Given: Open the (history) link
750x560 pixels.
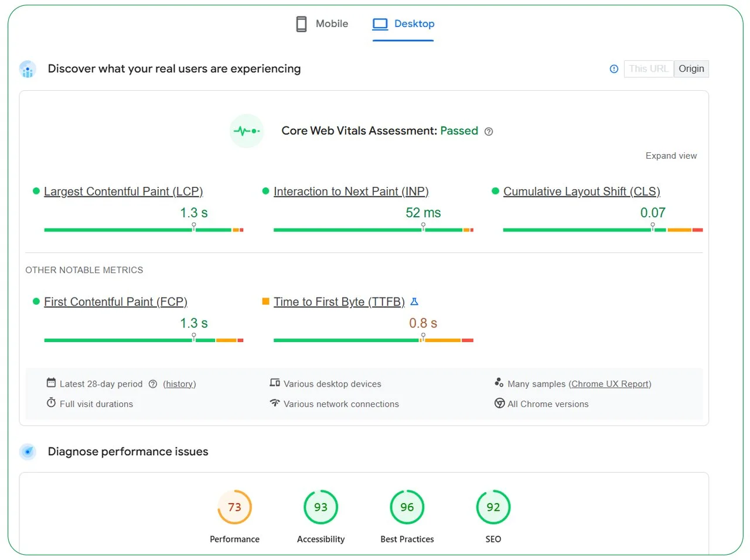Looking at the screenshot, I should pos(179,384).
